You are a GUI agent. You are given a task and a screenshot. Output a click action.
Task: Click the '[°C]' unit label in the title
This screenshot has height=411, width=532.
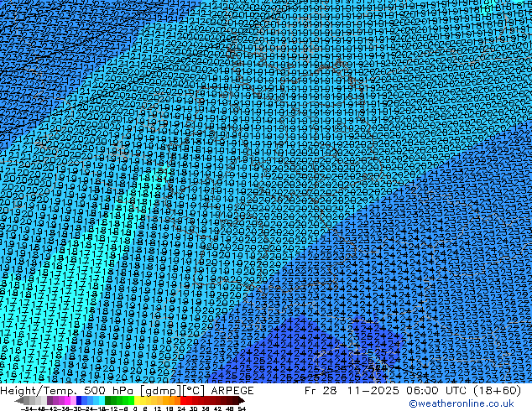tap(194, 391)
